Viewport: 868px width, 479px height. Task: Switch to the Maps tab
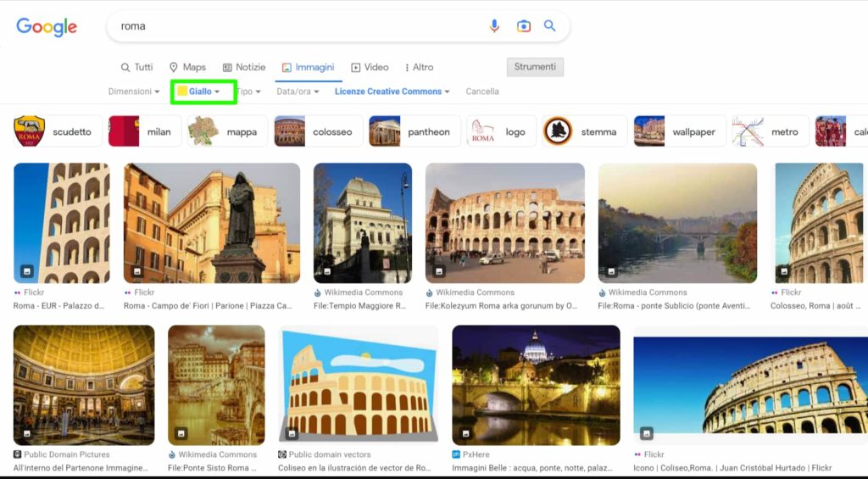(x=187, y=67)
